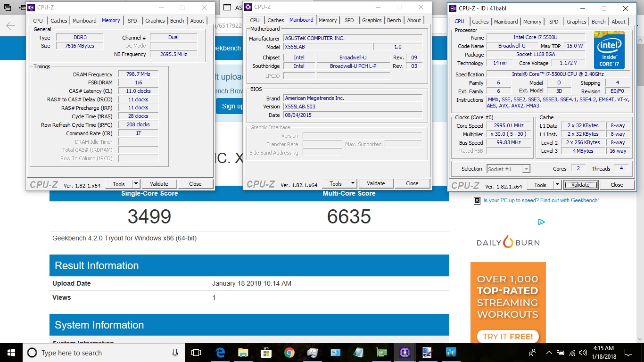Open the Socket #1 selection combo box
644x362 pixels.
point(508,169)
